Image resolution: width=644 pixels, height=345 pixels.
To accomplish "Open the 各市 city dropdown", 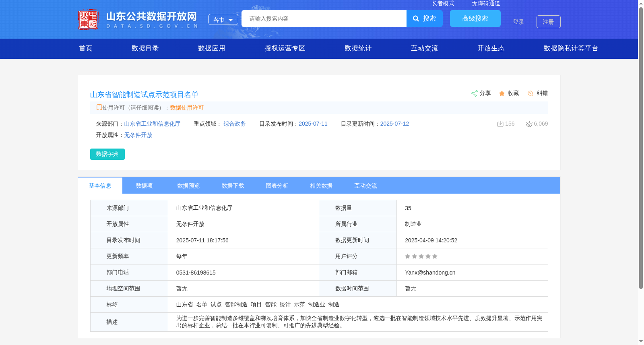I will coord(223,19).
